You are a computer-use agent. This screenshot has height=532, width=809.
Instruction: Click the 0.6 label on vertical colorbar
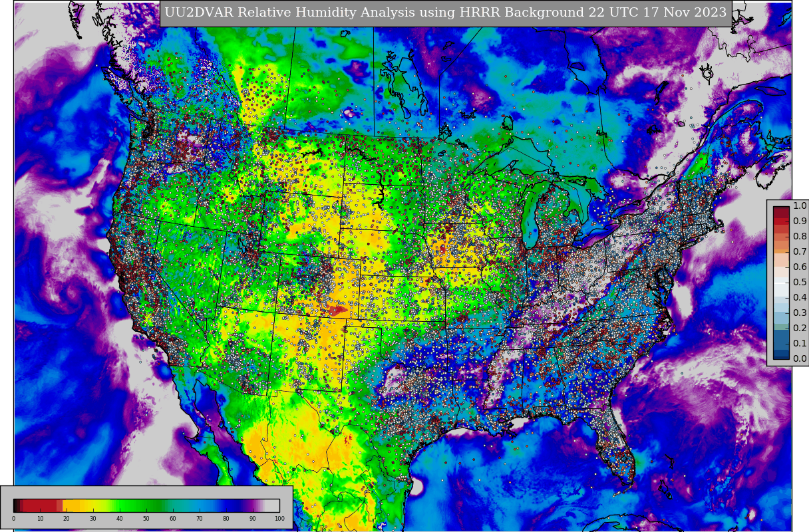800,267
